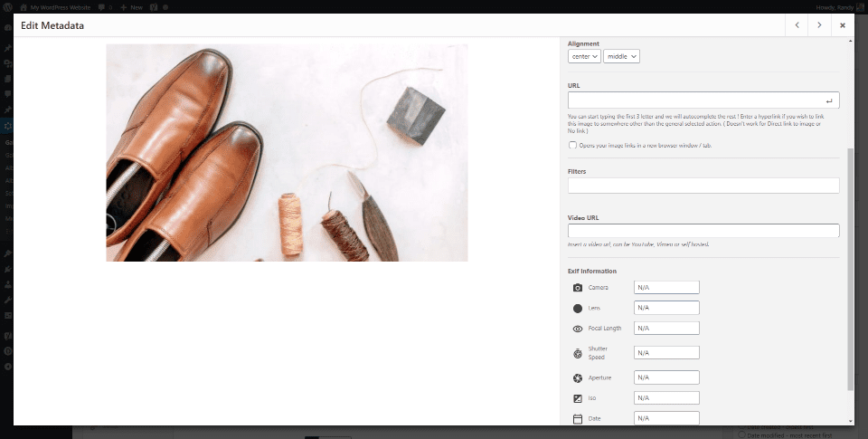This screenshot has height=439, width=868.
Task: Click the Iso exif icon
Action: coord(578,398)
